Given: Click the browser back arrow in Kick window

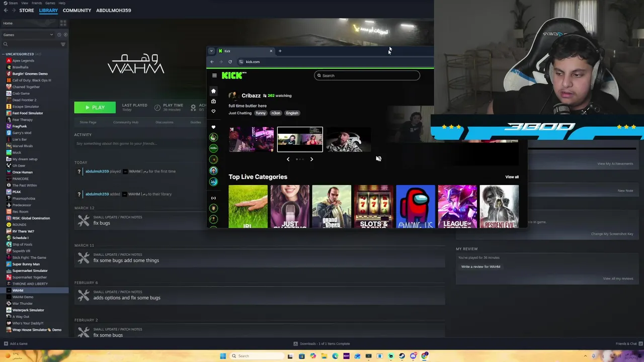Looking at the screenshot, I should point(212,62).
